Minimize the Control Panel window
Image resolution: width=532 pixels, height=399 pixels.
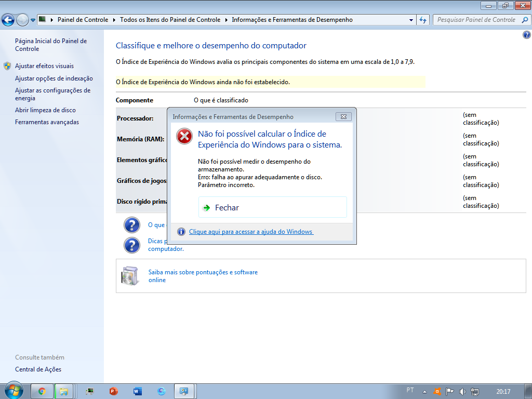coord(488,5)
